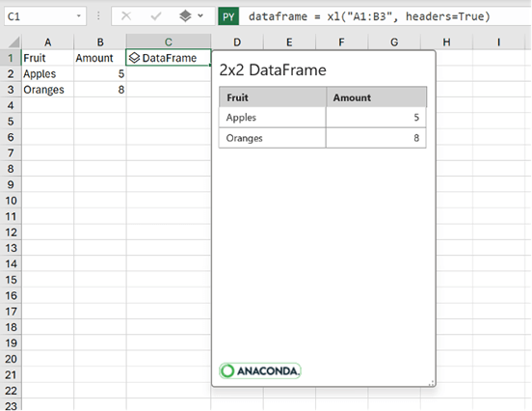Click the Python output stack icon
This screenshot has height=411, width=532.
(185, 15)
